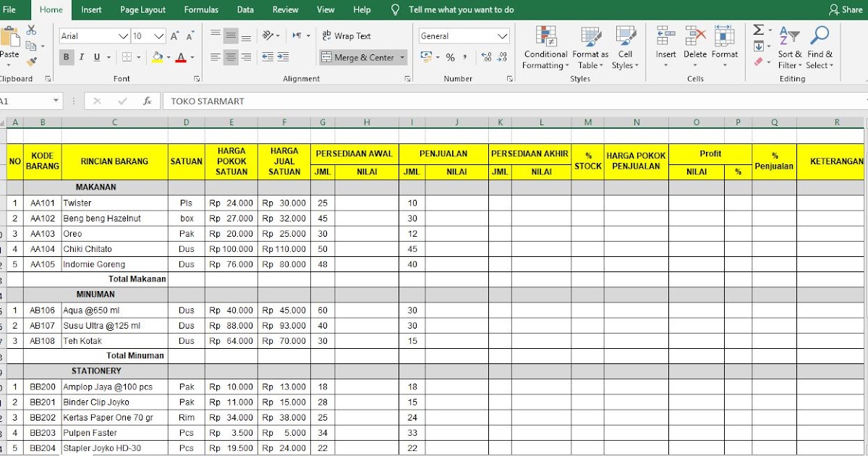Click the Cut scissors icon

(31, 30)
